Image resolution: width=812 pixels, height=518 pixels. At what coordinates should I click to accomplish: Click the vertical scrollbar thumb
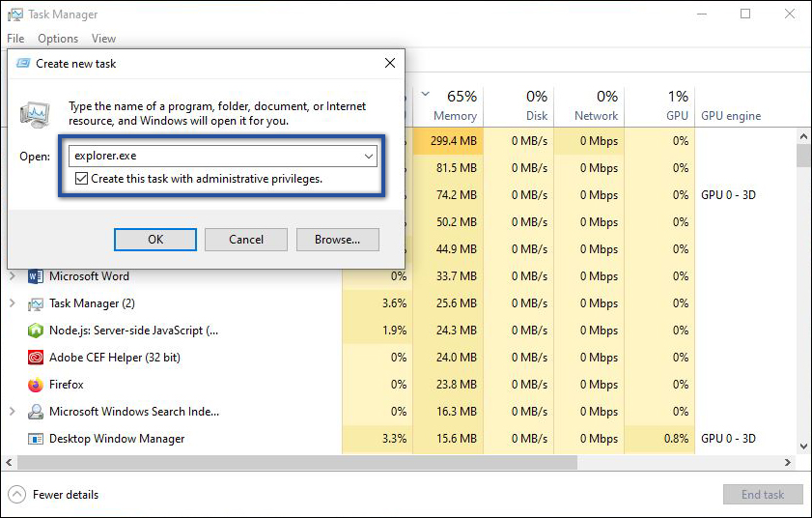point(803,156)
